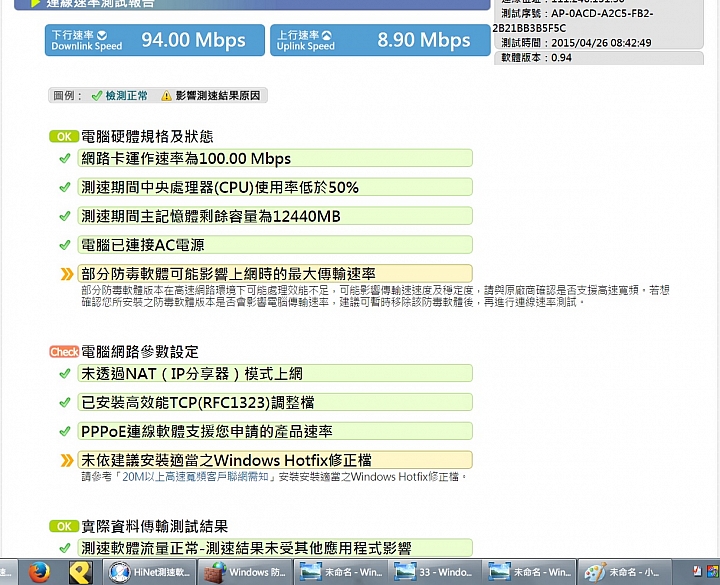Click the 測速期間主記憶體剩餘容量為12440MB row

(275, 216)
